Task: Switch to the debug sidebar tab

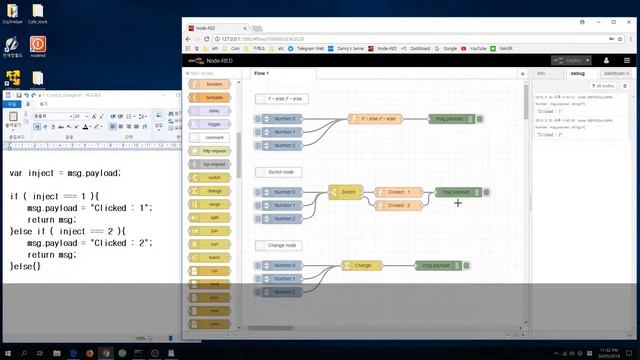Action: point(581,73)
